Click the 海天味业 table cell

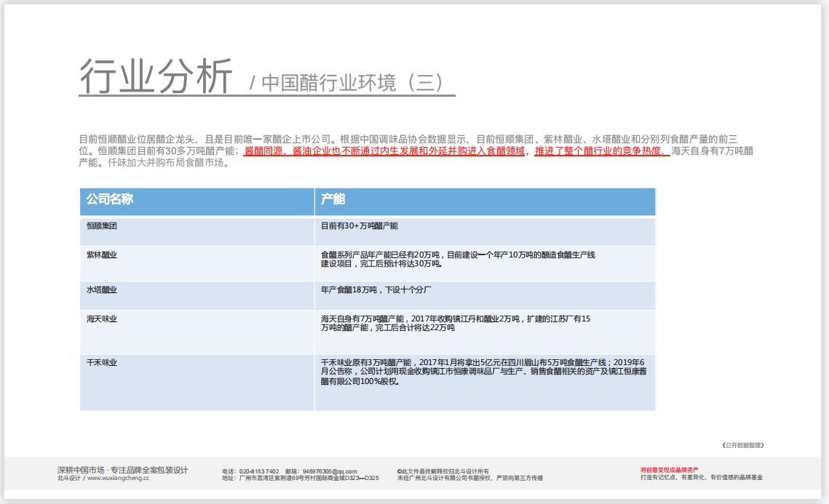pyautogui.click(x=102, y=319)
